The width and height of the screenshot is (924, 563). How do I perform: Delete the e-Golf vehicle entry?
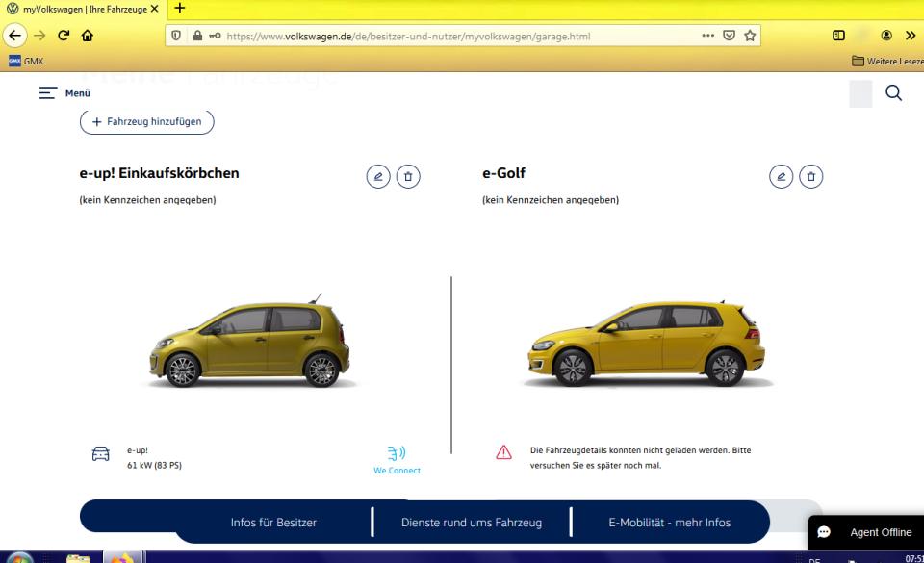coord(811,177)
